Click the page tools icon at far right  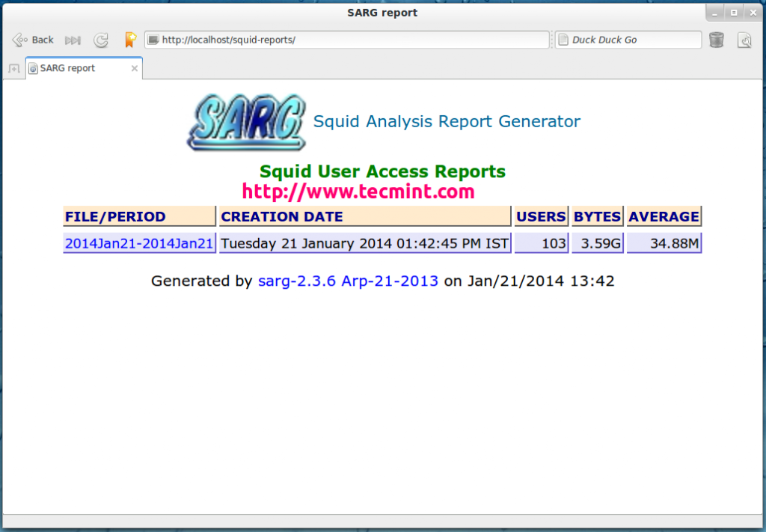pyautogui.click(x=744, y=40)
